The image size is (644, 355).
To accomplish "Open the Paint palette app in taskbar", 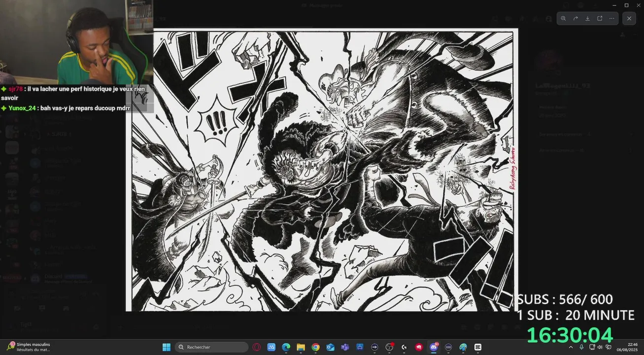I will tap(463, 347).
